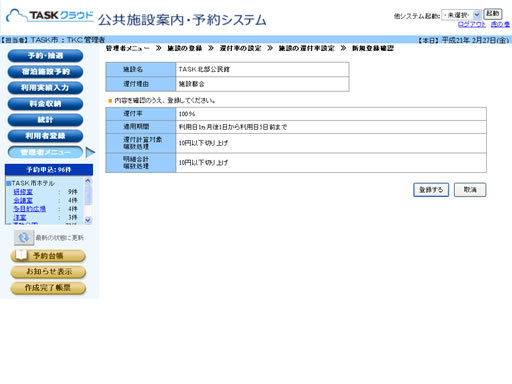Click the TASK市ホテル list heading
This screenshot has height=384, width=512.
point(33,183)
